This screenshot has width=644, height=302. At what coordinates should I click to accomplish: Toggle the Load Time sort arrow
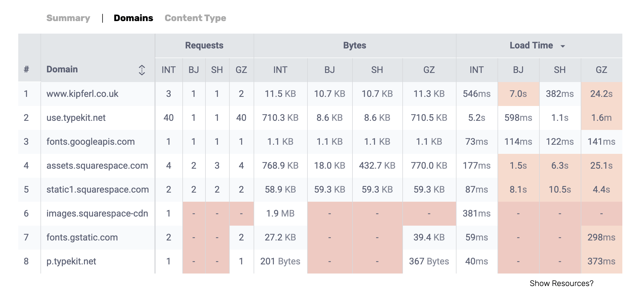pyautogui.click(x=563, y=46)
